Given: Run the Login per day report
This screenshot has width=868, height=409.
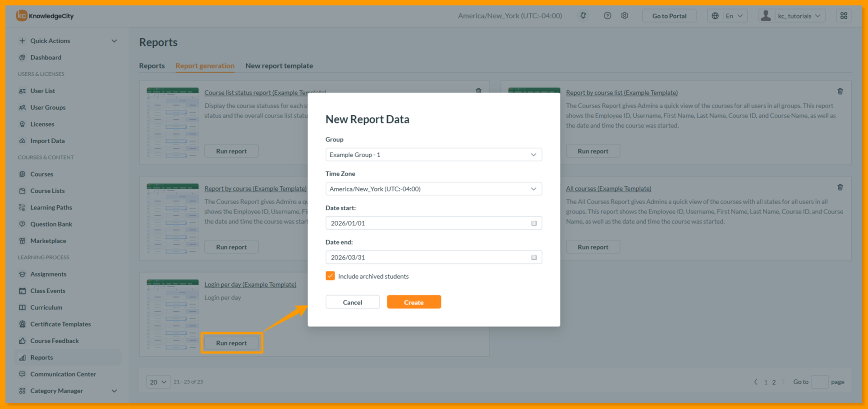Looking at the screenshot, I should coord(231,343).
